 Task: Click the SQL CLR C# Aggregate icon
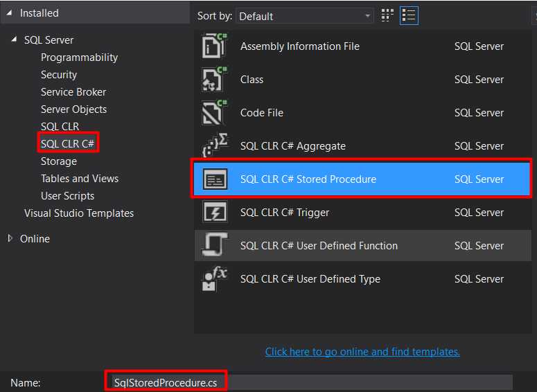pyautogui.click(x=215, y=145)
